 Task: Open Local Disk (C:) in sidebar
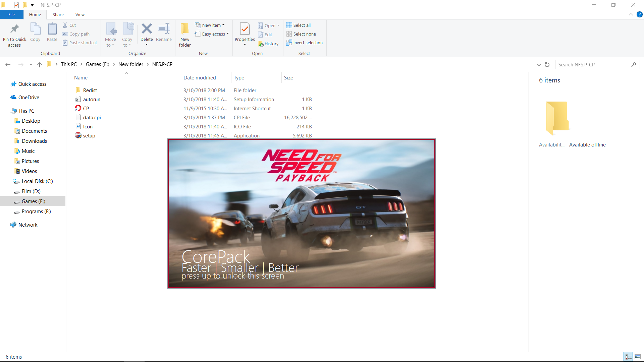click(x=37, y=181)
